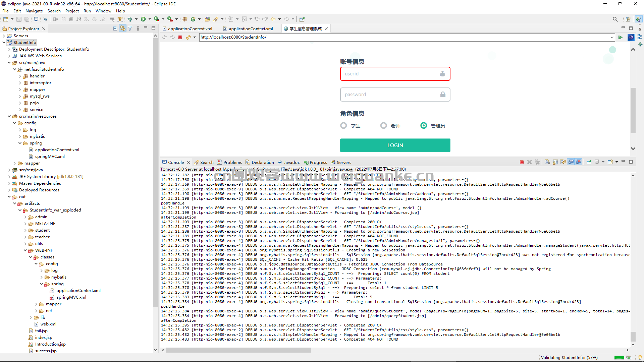
Task: Collapse the src/main/resources folder
Action: (x=9, y=116)
